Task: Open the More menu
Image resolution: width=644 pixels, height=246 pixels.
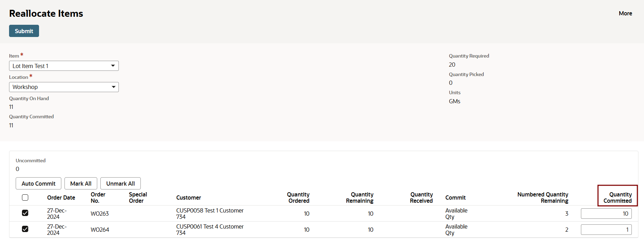Action: pos(625,13)
